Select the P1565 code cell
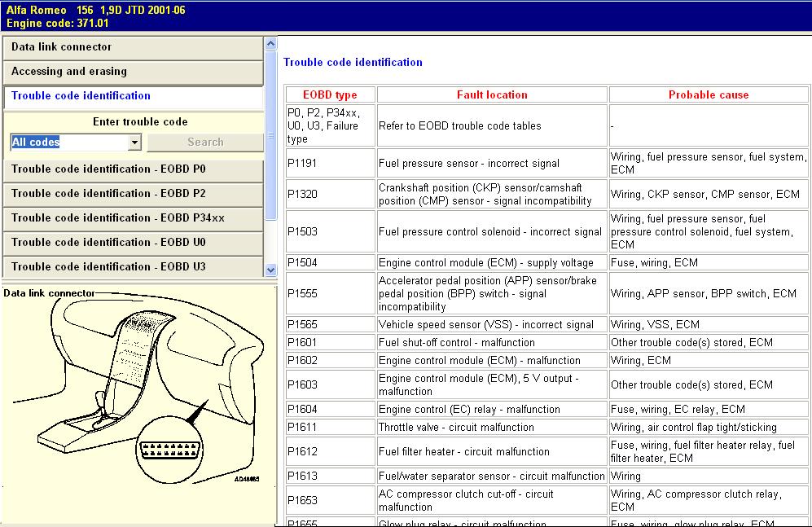The width and height of the screenshot is (812, 527). click(x=330, y=324)
